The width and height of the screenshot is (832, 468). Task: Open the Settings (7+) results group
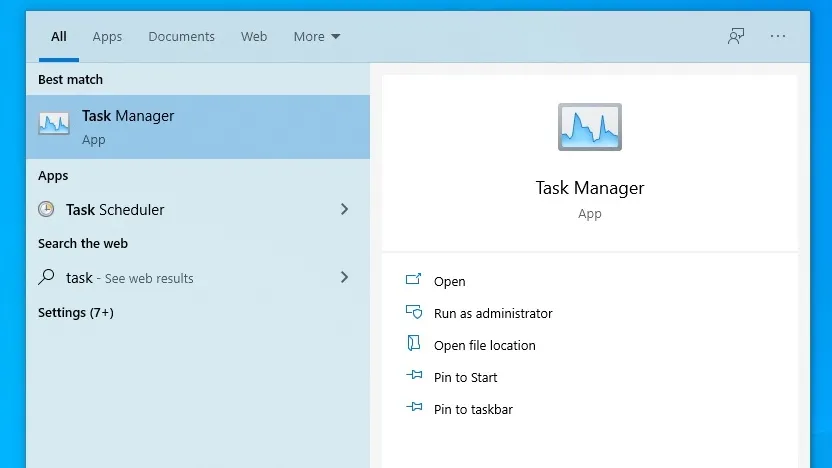click(x=76, y=313)
